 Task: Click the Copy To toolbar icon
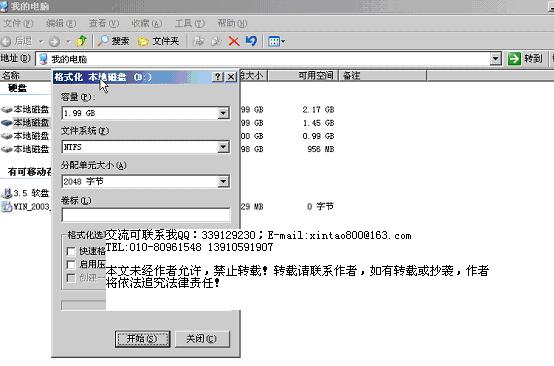pyautogui.click(x=216, y=41)
